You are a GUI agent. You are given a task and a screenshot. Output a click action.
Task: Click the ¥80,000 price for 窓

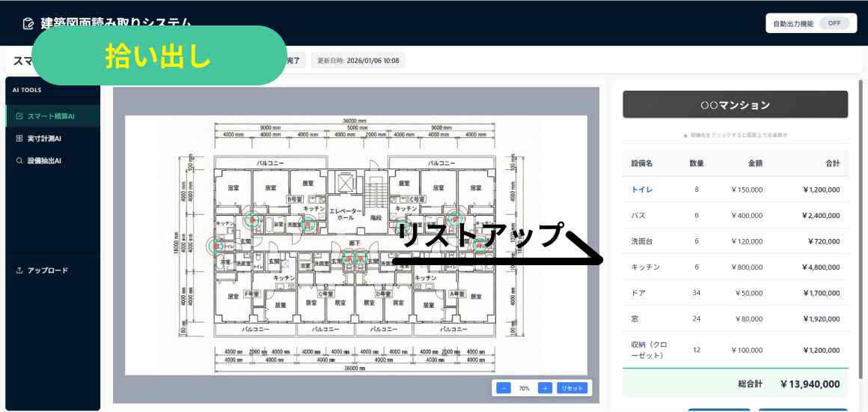tap(749, 319)
